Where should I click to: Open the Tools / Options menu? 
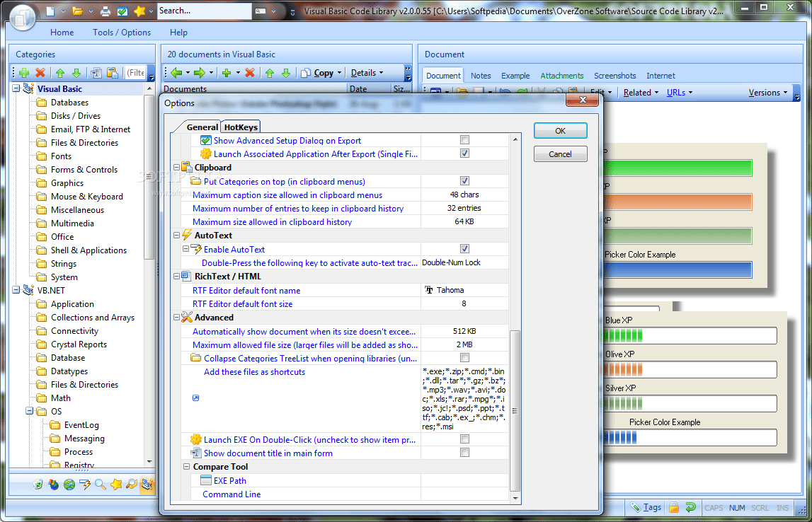(122, 32)
